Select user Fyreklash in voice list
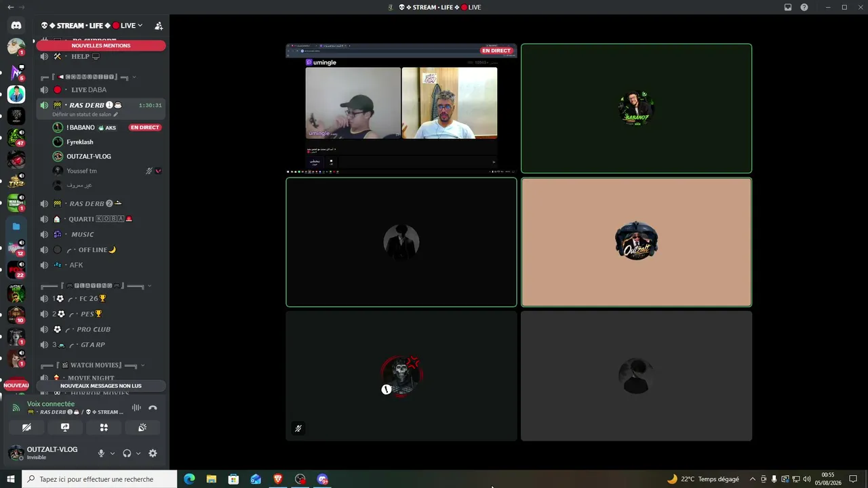868x488 pixels. click(x=107, y=142)
